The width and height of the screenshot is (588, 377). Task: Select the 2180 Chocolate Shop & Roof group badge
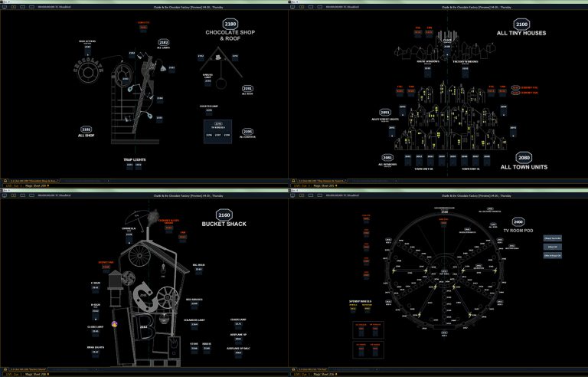tap(230, 25)
